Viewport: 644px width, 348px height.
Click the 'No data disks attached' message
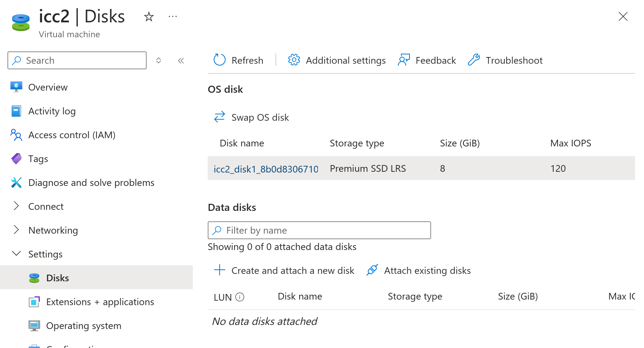coord(265,321)
